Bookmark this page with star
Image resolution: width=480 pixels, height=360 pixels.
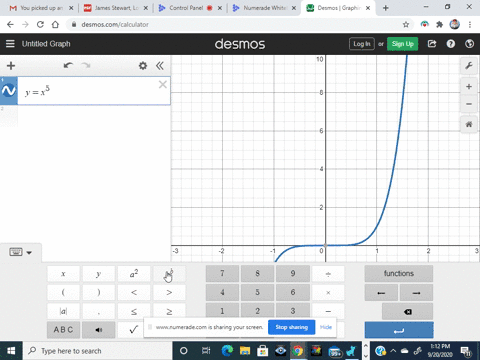point(406,24)
